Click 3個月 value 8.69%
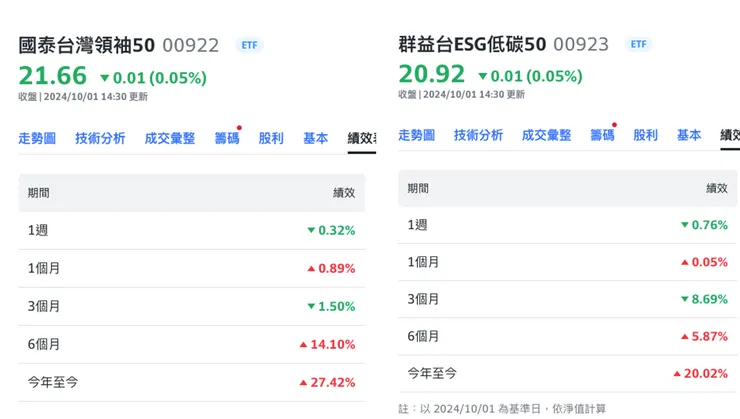Screen dimensions: 740x419 (x=704, y=299)
